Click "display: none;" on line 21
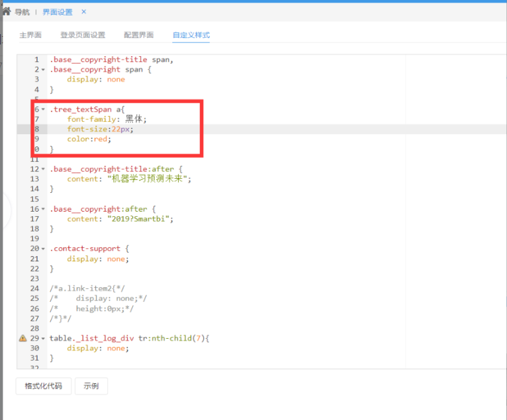 (x=98, y=259)
